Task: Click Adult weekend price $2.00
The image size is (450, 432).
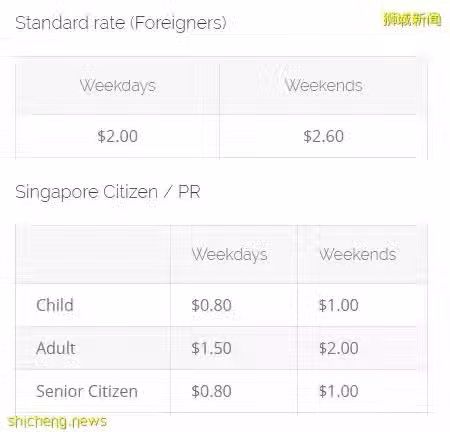Action: click(339, 348)
